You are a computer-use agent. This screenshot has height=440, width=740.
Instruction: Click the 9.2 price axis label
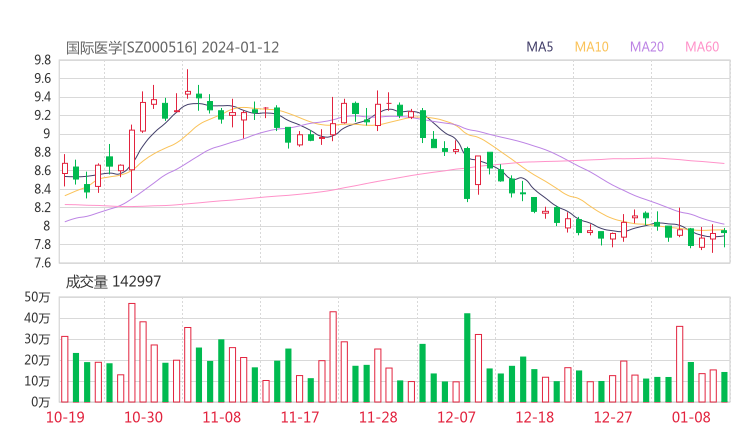click(x=42, y=116)
